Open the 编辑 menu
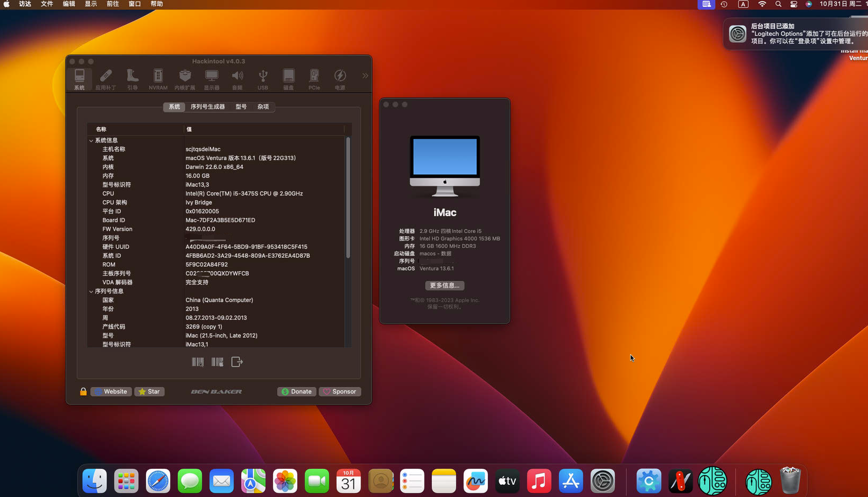 69,4
